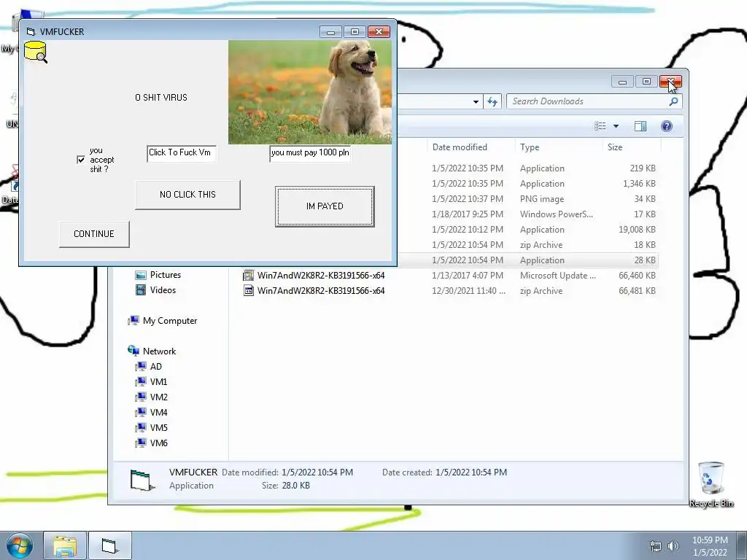Click the 'you must pay 1000 pln' field
747x560 pixels.
point(310,153)
